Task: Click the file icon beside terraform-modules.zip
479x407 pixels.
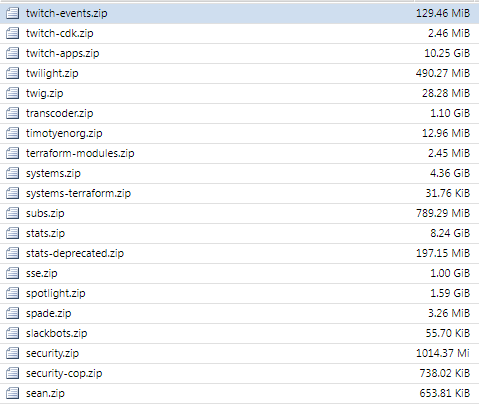Action: (x=12, y=153)
